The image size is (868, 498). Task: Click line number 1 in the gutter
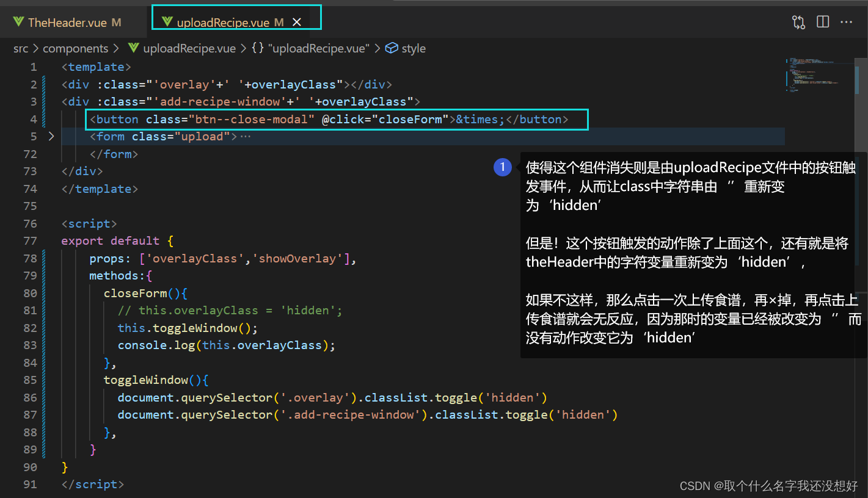point(33,67)
